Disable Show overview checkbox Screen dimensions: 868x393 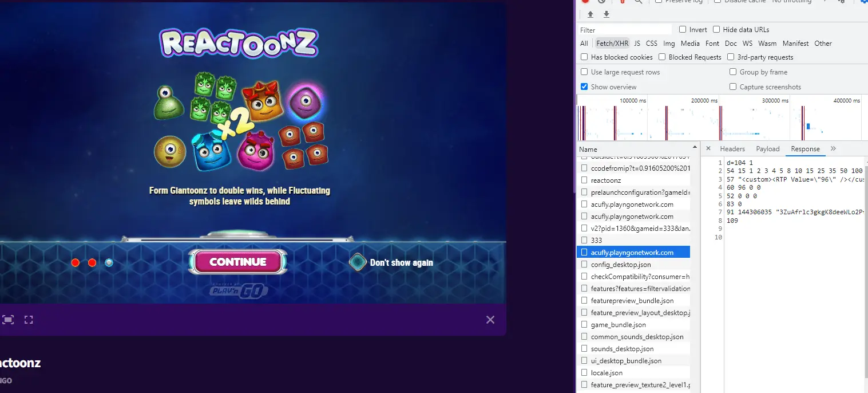584,87
